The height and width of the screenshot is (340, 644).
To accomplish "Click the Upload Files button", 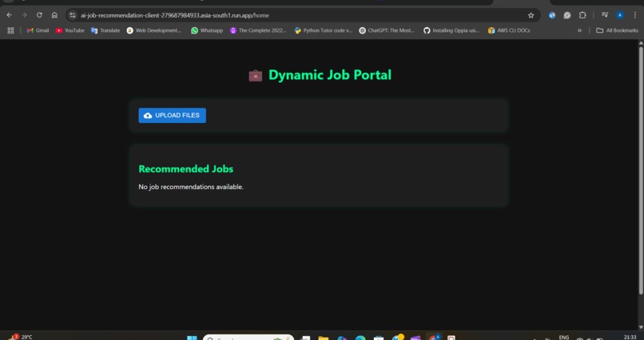I will [x=172, y=115].
